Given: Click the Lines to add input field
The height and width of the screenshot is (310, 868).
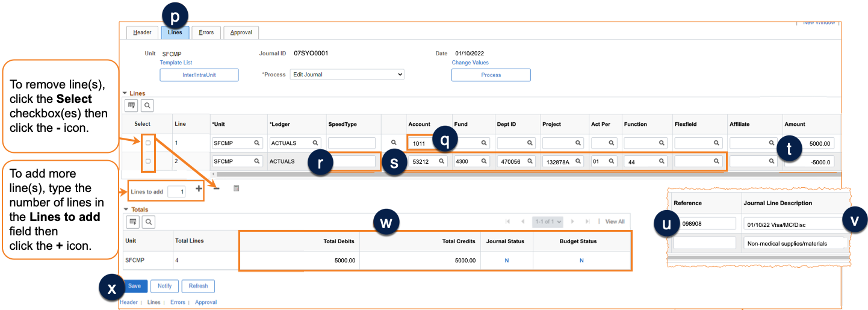Looking at the screenshot, I should point(176,191).
